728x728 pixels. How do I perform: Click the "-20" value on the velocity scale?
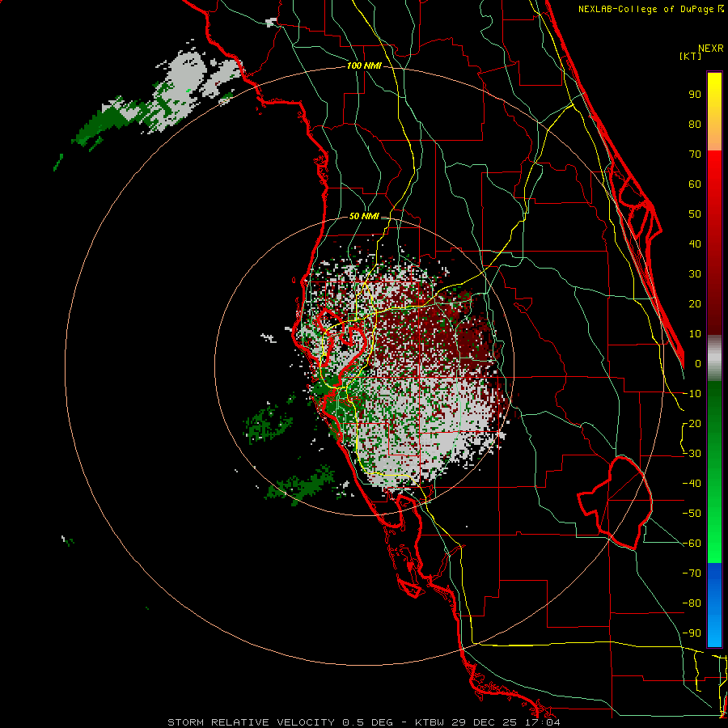click(x=692, y=424)
